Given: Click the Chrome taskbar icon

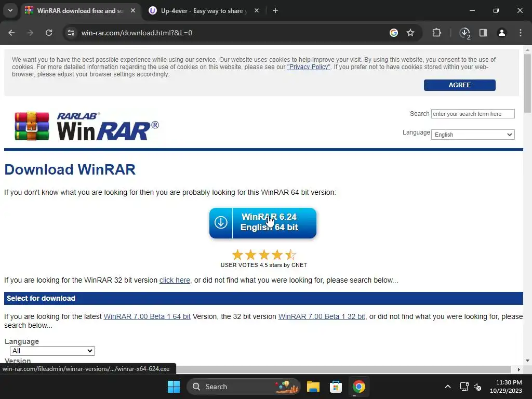Looking at the screenshot, I should click(358, 387).
